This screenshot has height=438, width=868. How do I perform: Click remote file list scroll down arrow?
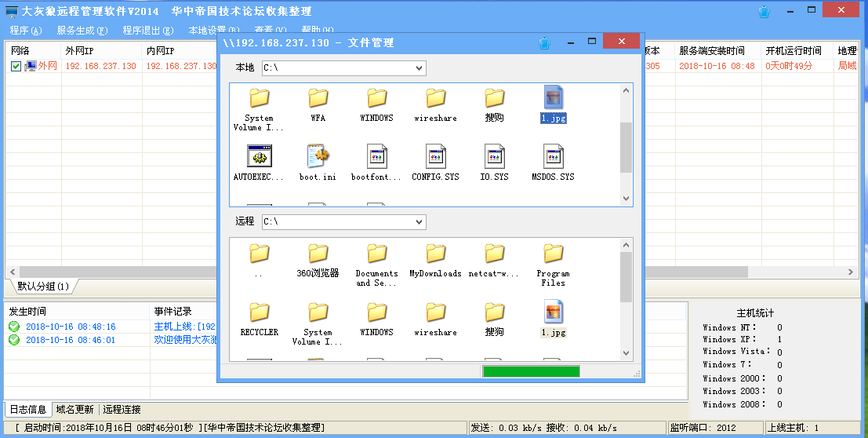[x=626, y=352]
